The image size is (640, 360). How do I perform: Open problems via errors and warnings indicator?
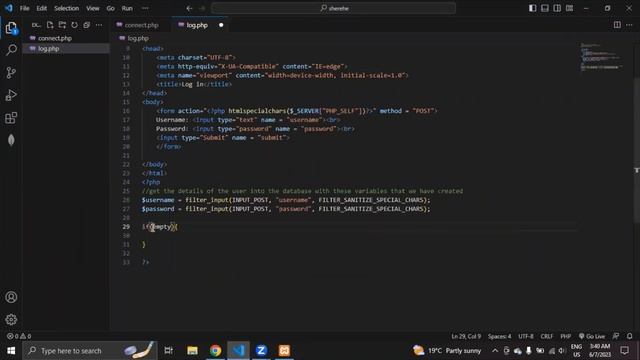[x=19, y=336]
